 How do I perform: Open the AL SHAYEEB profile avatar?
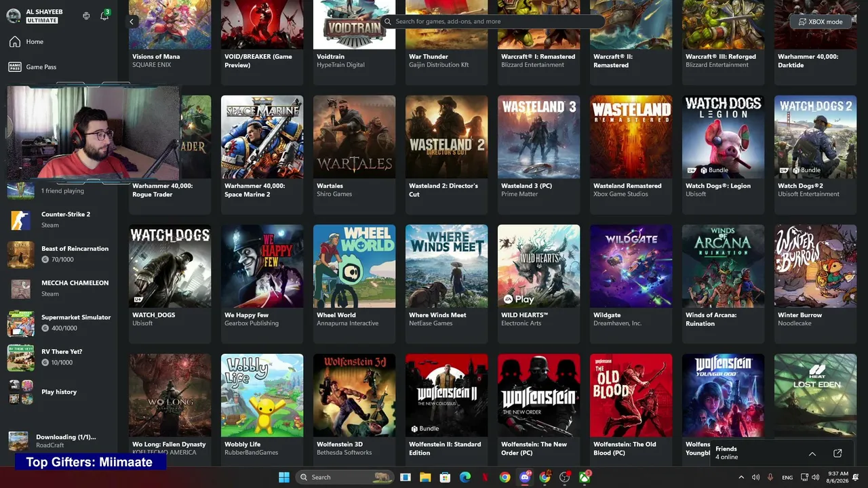(14, 16)
